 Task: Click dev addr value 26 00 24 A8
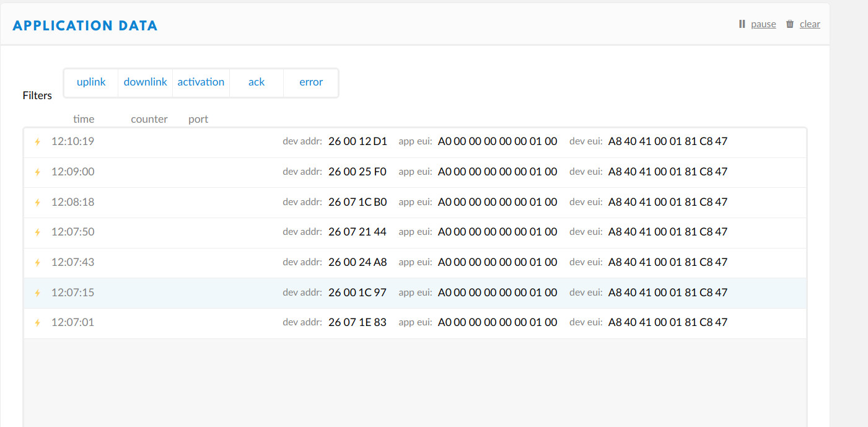click(x=357, y=262)
